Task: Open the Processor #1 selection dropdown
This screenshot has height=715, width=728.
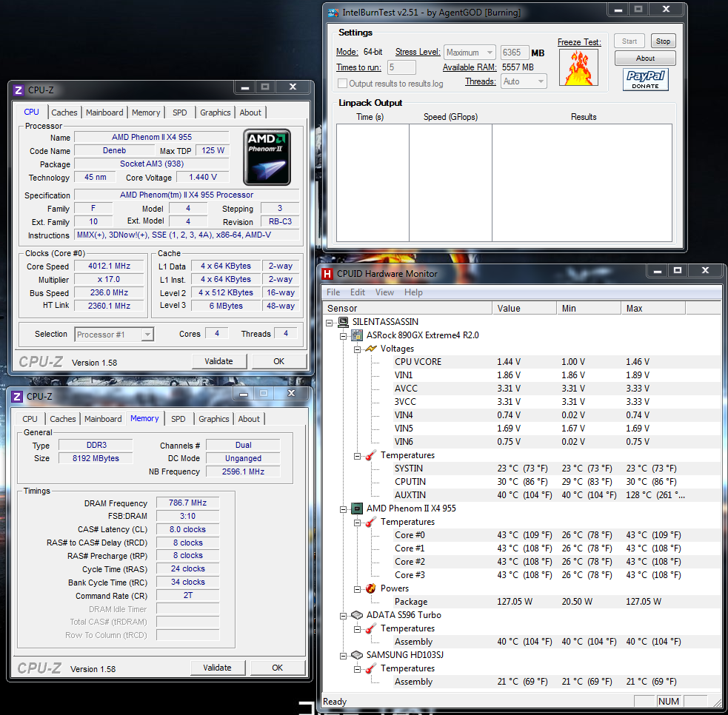Action: point(114,335)
